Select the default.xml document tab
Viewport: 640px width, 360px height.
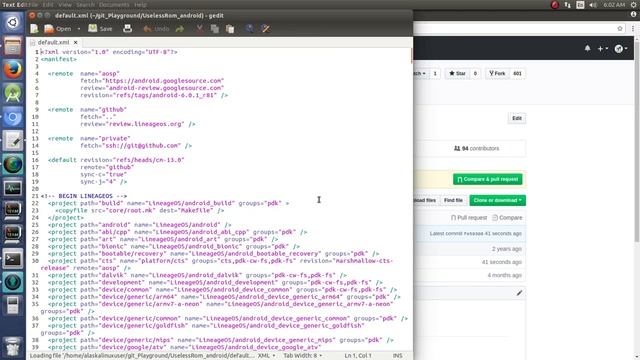(53, 42)
